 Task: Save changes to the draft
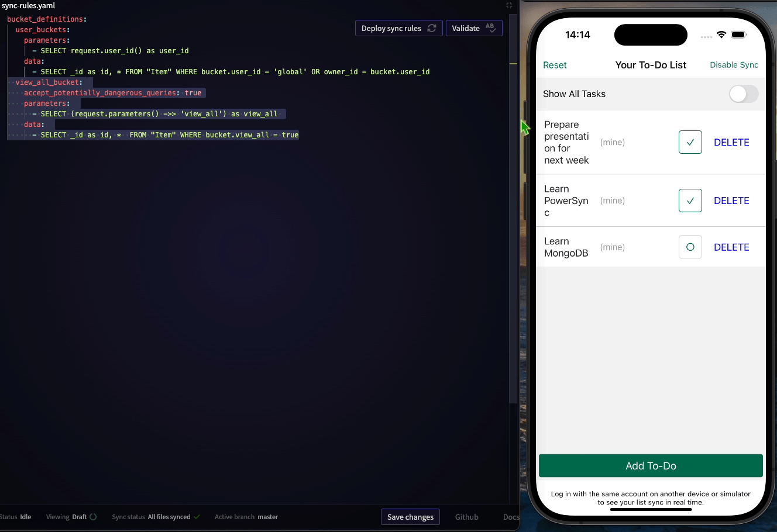point(410,517)
